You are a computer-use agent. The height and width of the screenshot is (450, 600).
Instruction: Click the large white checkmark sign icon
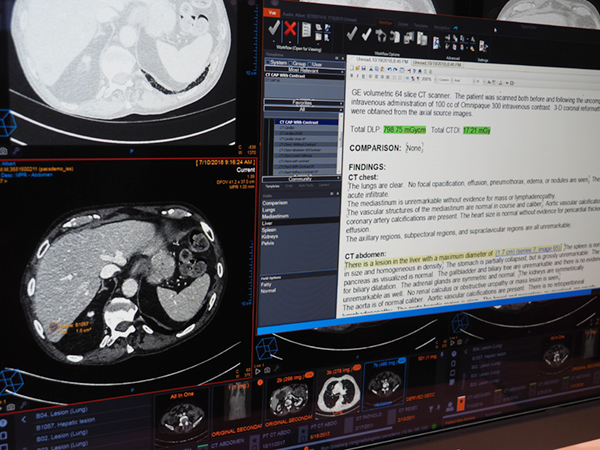point(273,30)
